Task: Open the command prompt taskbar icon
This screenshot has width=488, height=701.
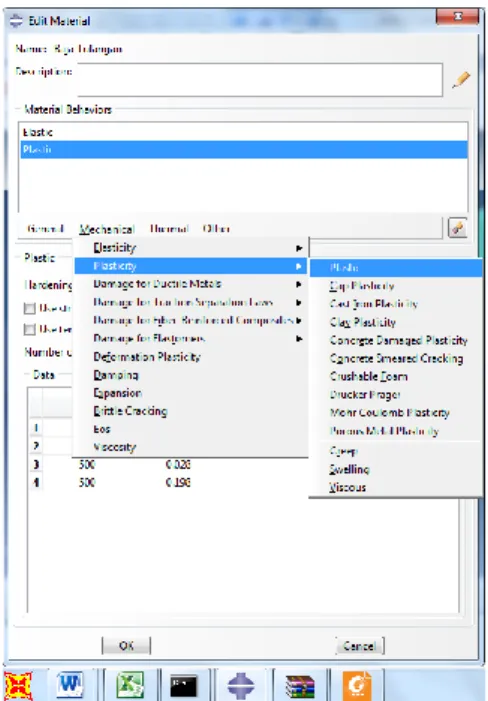Action: pyautogui.click(x=183, y=685)
